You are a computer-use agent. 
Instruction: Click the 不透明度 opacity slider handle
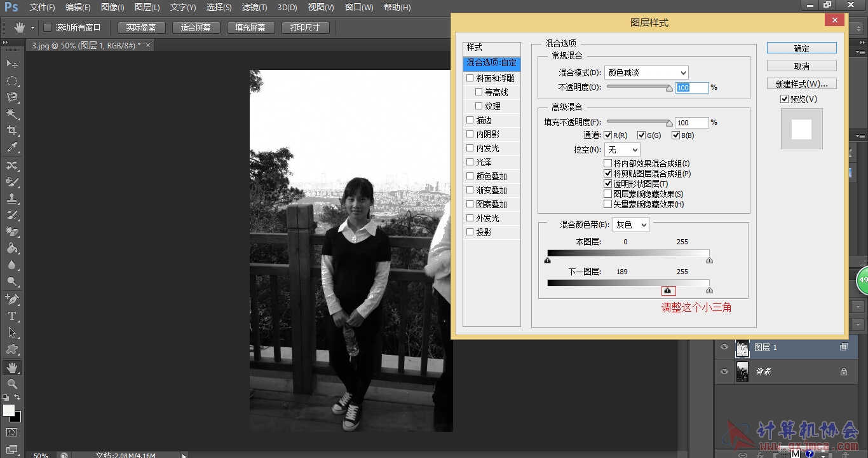tap(669, 89)
